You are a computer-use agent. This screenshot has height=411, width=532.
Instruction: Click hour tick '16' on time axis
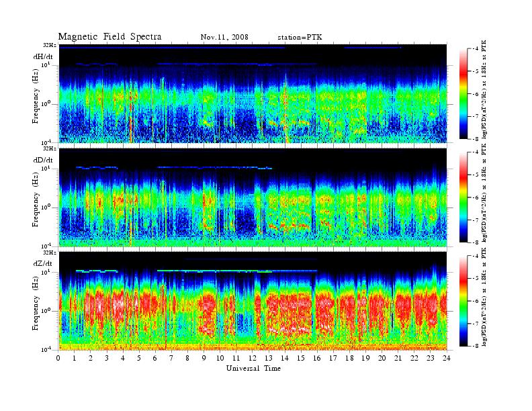317,358
